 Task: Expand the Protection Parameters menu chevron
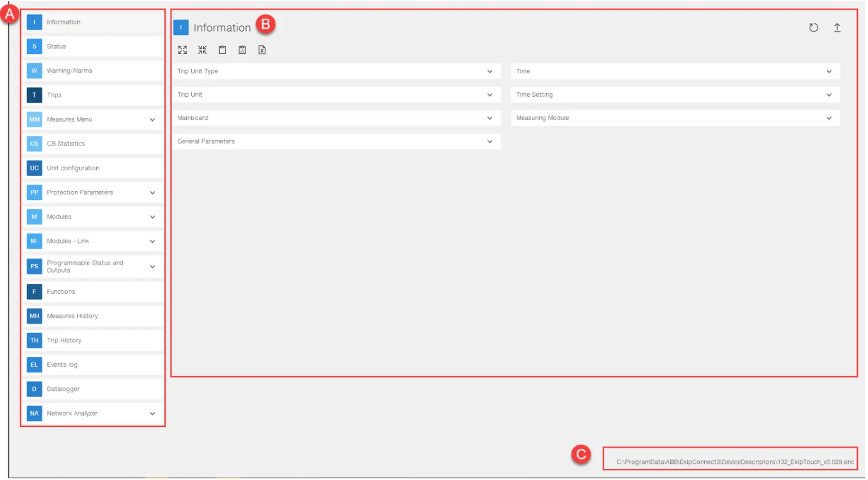152,193
